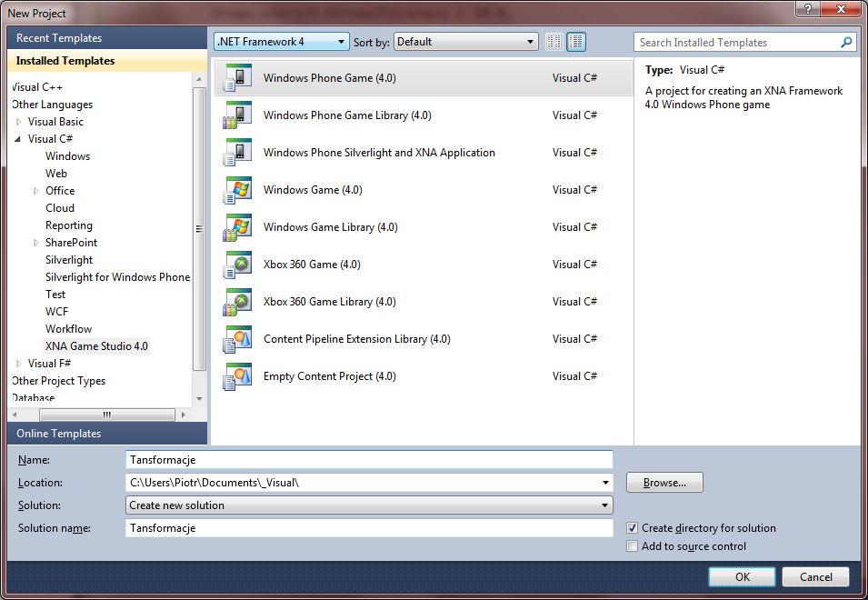Screen dimensions: 868x600
Task: Open the Solution Create new solution dropdown
Action: pos(369,505)
